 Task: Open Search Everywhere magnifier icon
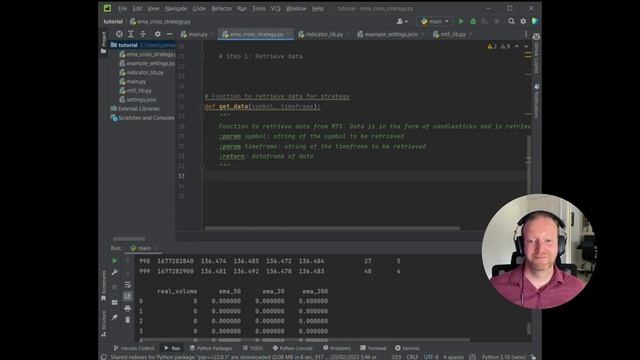tap(511, 21)
